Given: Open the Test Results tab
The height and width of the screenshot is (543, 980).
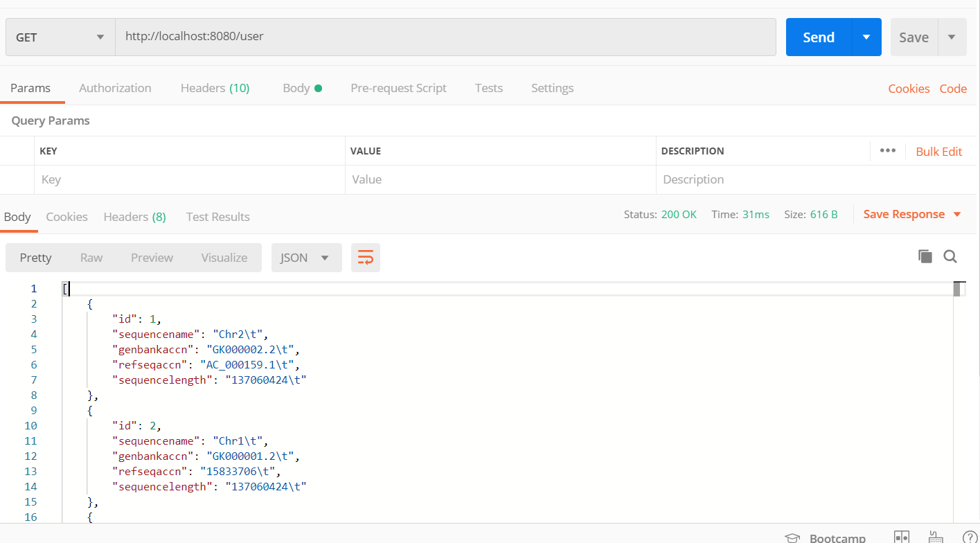Looking at the screenshot, I should [x=217, y=217].
